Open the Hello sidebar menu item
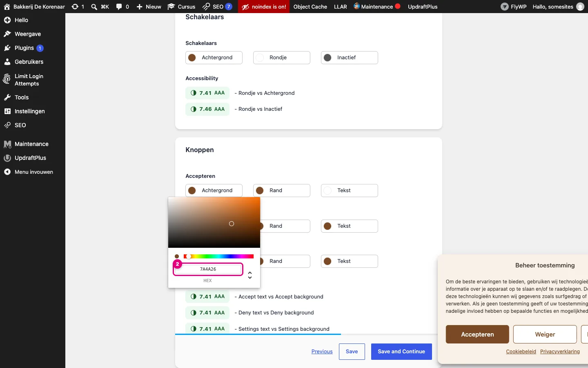The image size is (588, 368). [x=33, y=20]
